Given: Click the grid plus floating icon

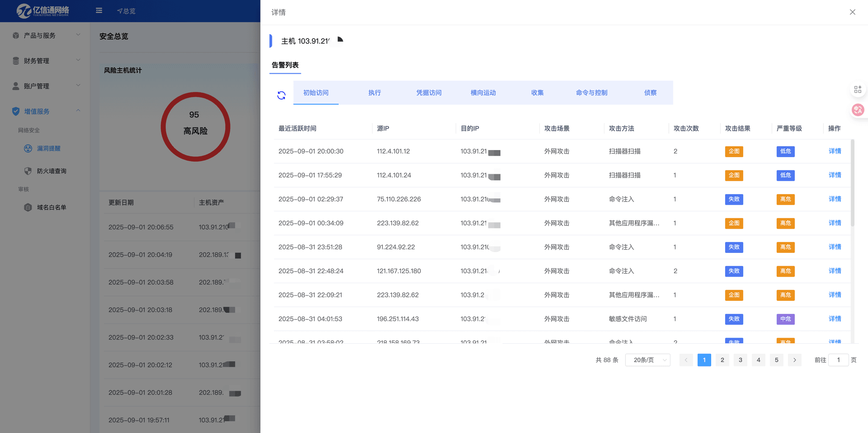Looking at the screenshot, I should coord(858,89).
